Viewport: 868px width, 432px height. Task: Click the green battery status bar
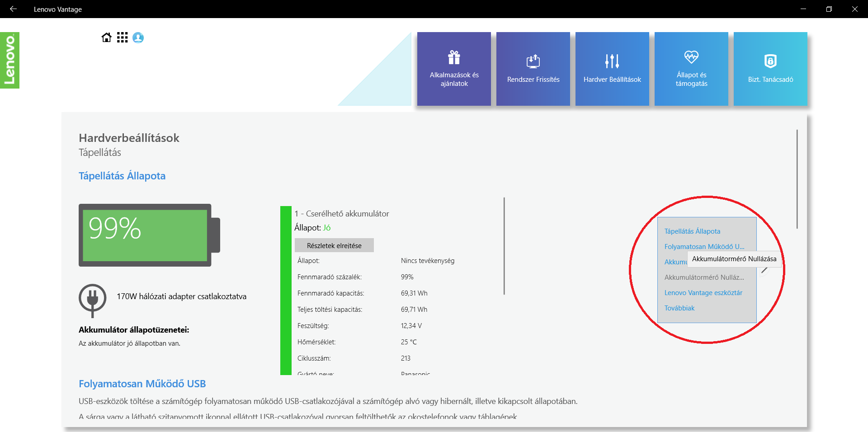[x=286, y=290]
